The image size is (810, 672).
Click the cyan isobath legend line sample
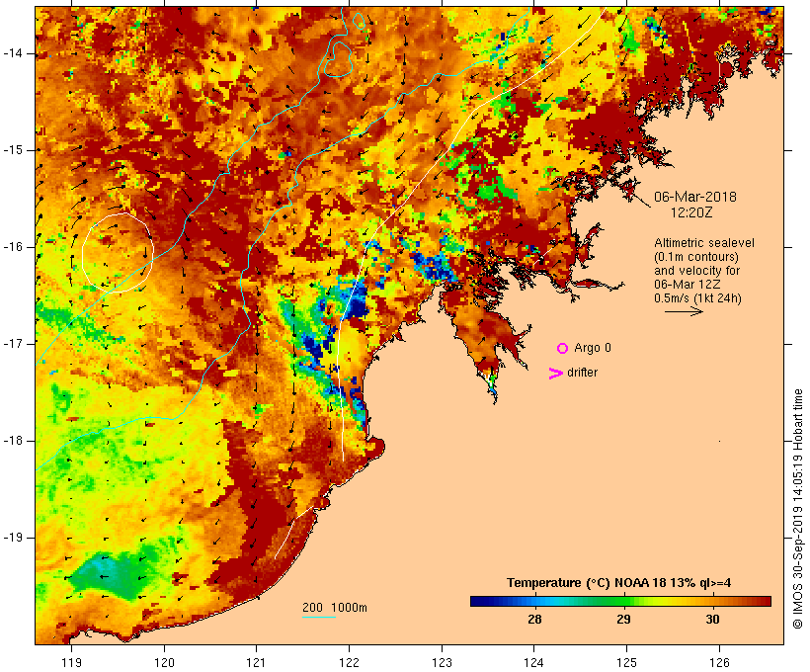coord(319,617)
